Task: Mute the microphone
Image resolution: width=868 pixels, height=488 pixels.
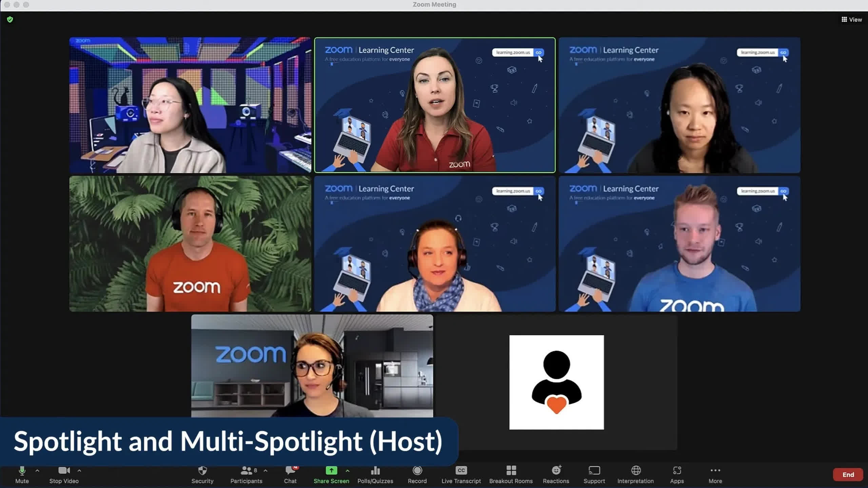Action: click(22, 474)
